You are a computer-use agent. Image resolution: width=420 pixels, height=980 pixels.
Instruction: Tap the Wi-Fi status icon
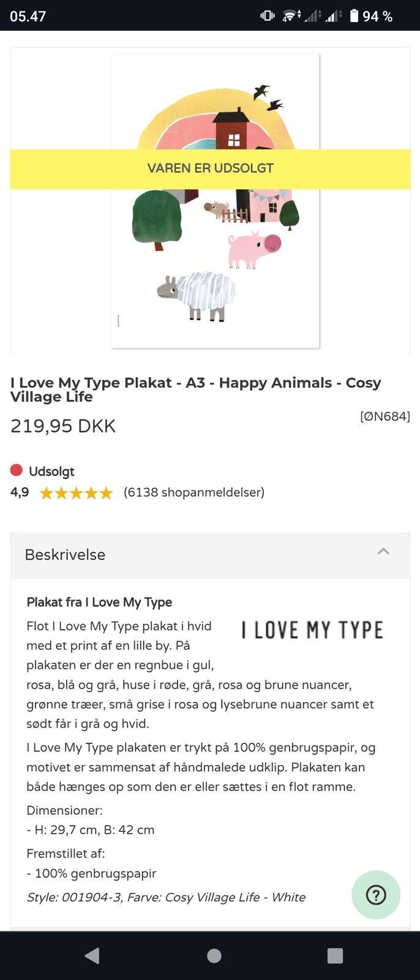pos(290,16)
